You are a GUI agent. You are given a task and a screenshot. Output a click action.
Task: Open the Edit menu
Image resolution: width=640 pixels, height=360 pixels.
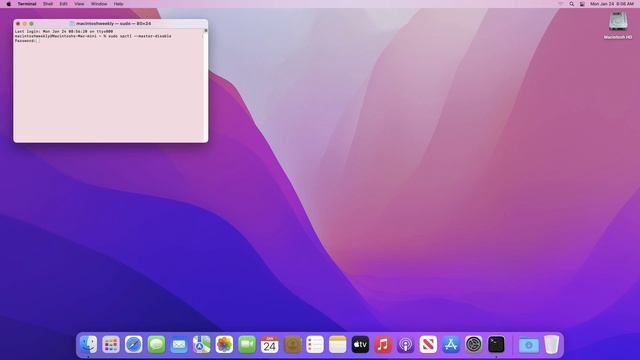[64, 4]
